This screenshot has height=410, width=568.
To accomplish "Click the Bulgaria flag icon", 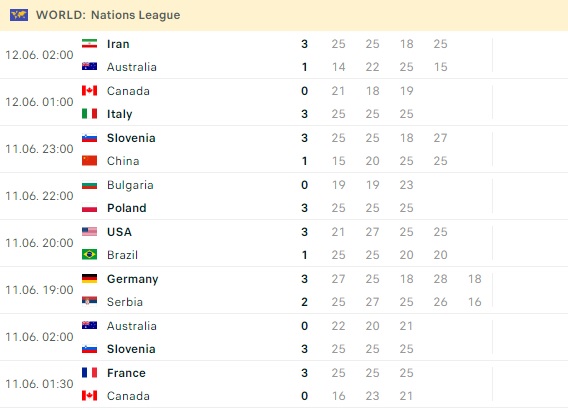I will point(89,185).
